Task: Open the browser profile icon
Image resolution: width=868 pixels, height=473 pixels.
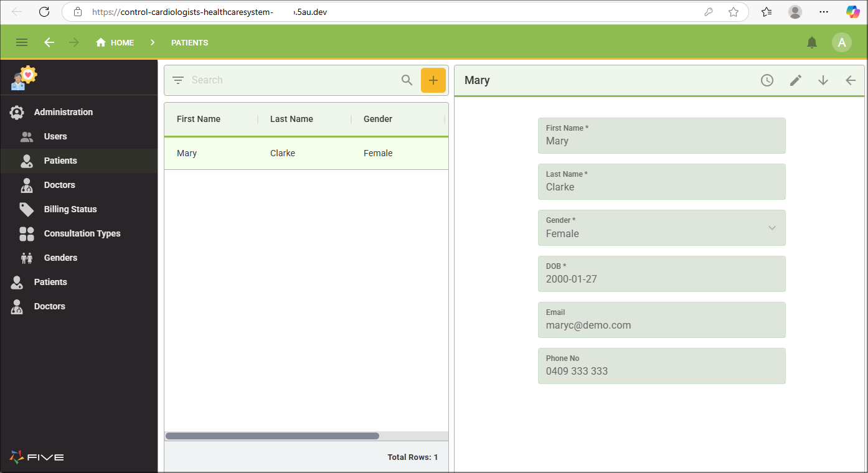Action: 795,12
